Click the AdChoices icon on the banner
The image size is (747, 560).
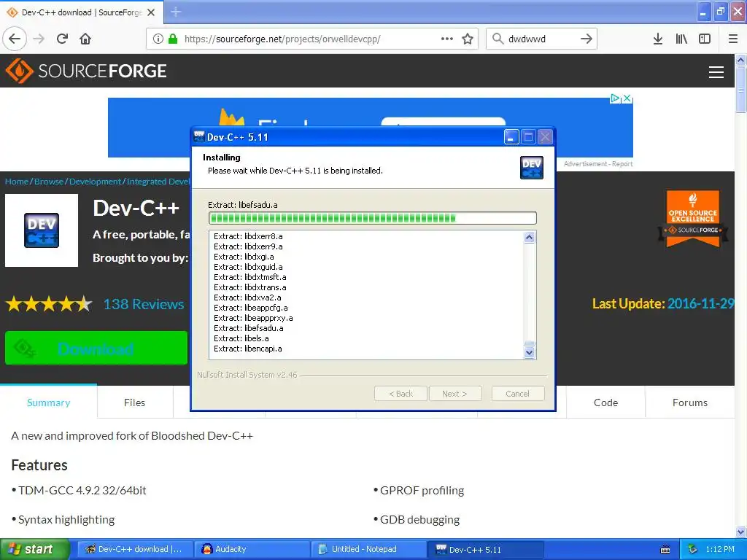coord(615,98)
